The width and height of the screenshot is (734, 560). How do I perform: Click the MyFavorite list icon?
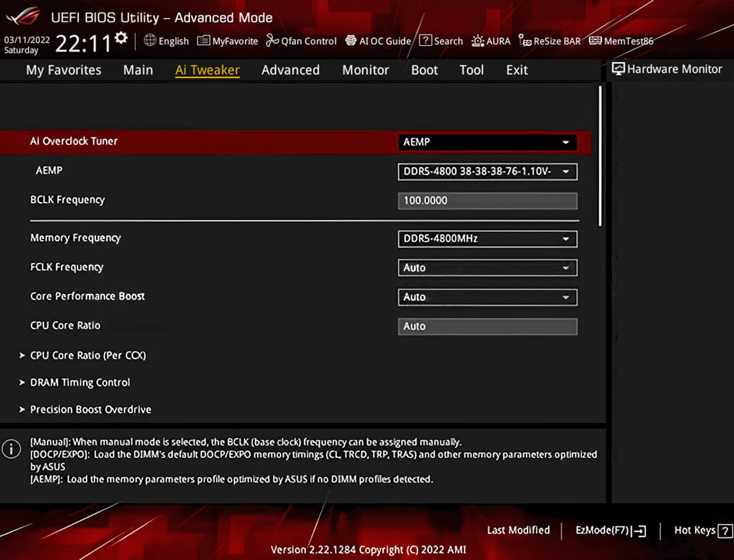203,40
